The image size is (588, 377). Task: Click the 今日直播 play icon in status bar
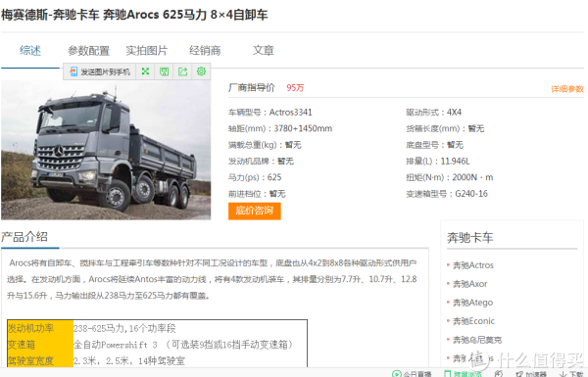coord(396,374)
